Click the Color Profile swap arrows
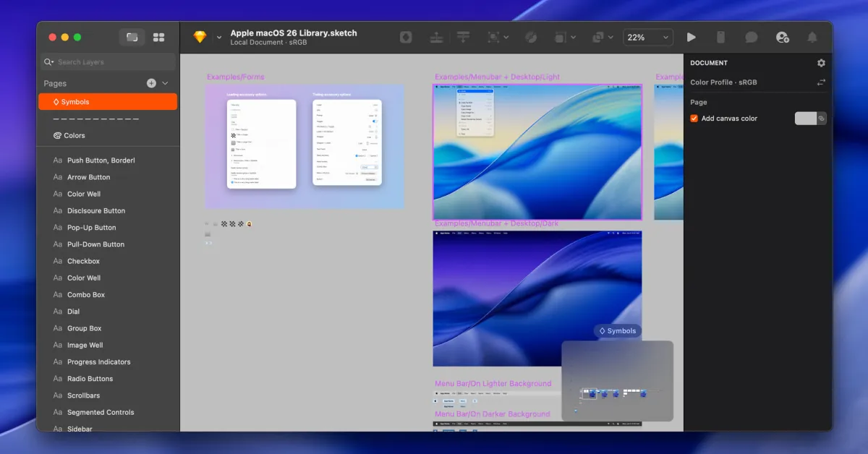Screen dimensions: 868x454 (821, 82)
